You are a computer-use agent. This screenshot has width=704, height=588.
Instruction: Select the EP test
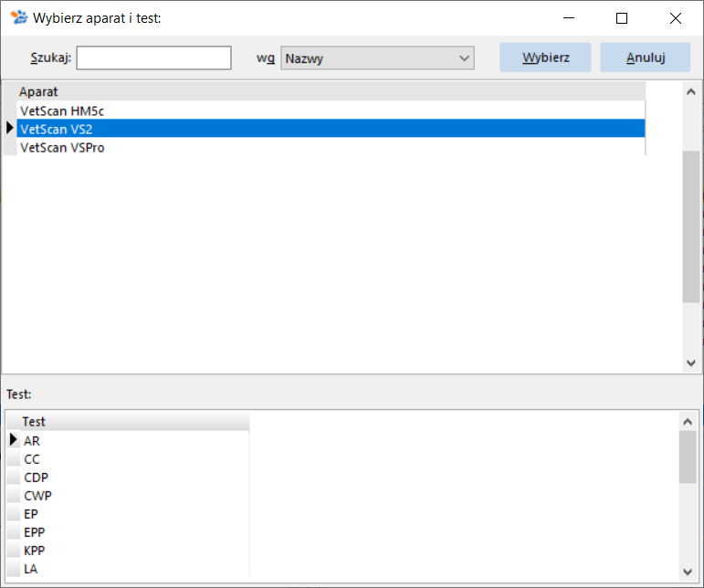pyautogui.click(x=135, y=514)
